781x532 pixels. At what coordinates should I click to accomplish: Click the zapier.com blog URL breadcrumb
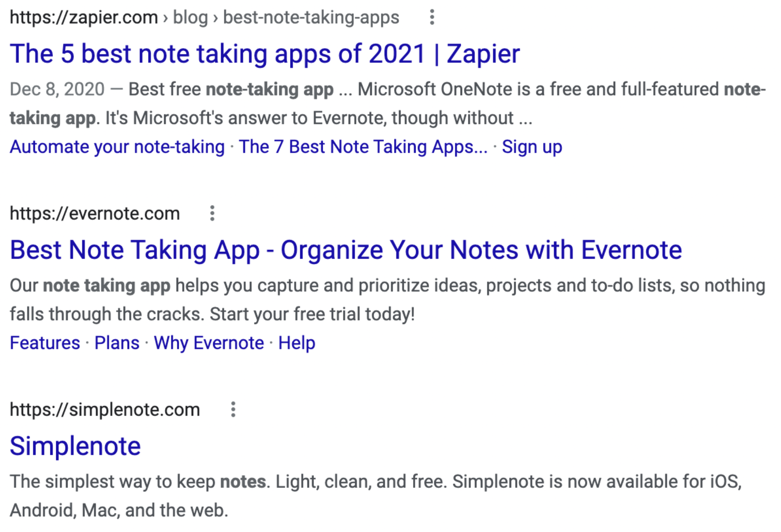[x=204, y=18]
